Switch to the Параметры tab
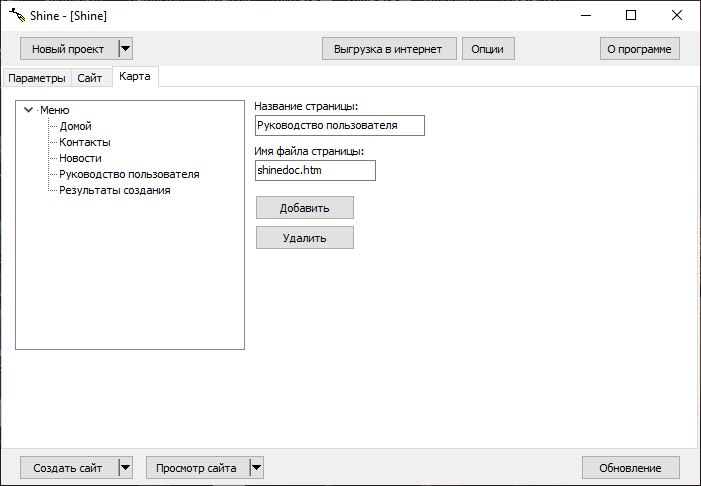This screenshot has width=701, height=486. (36, 78)
